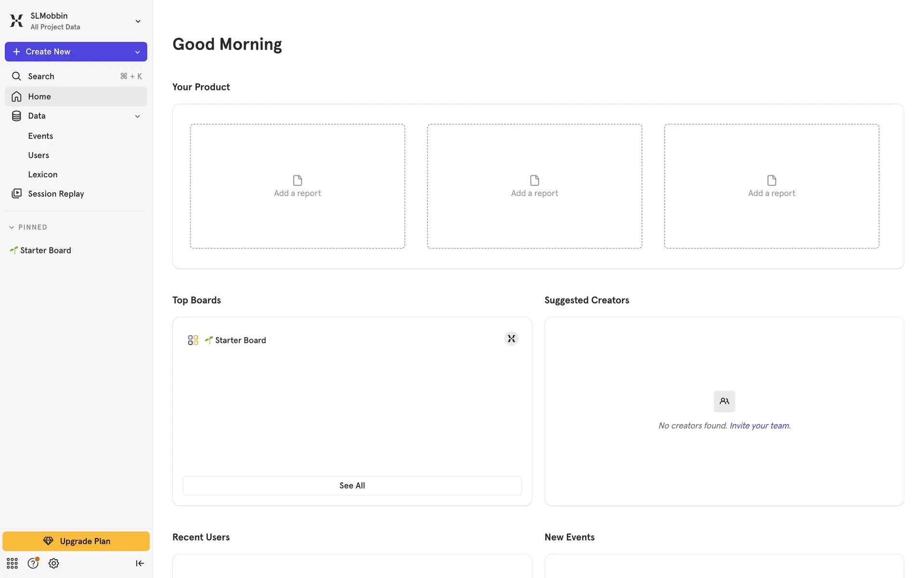Viewport: 924px width, 578px height.
Task: Open the help question-mark icon
Action: 33,563
